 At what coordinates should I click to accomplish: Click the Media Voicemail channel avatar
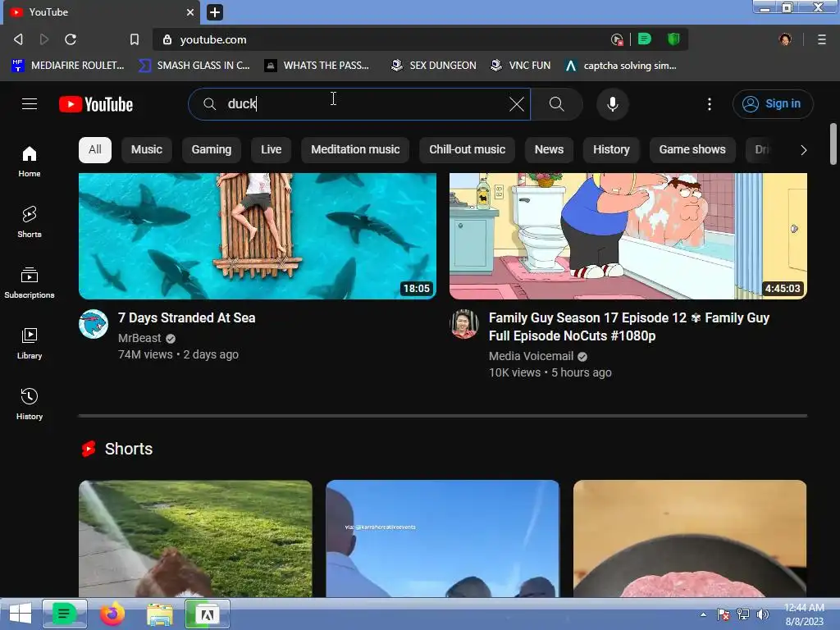(x=464, y=324)
